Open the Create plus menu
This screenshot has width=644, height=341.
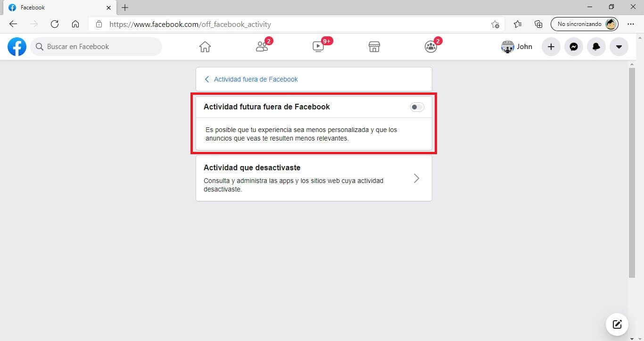551,47
